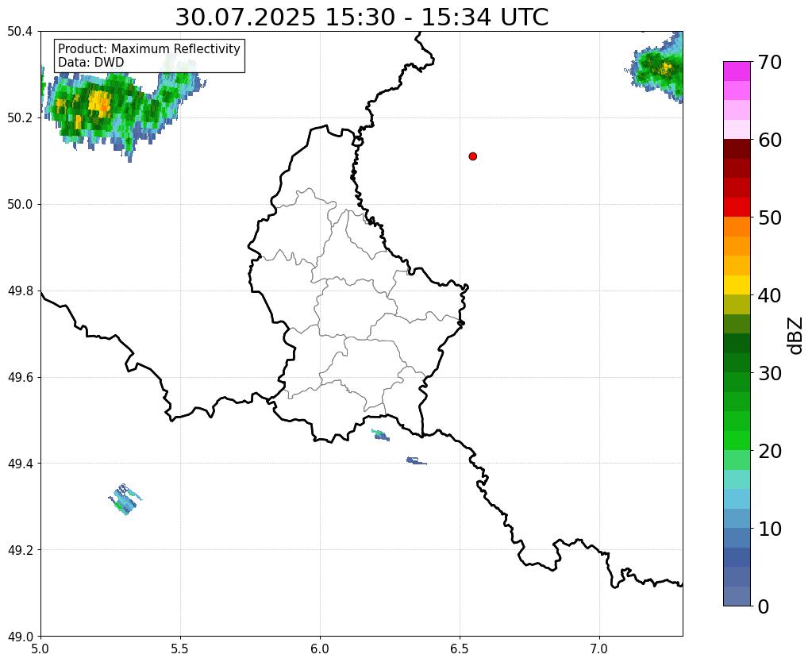Click the thin blue echo near 6.35 longitude
This screenshot has width=812, height=662.
click(416, 460)
